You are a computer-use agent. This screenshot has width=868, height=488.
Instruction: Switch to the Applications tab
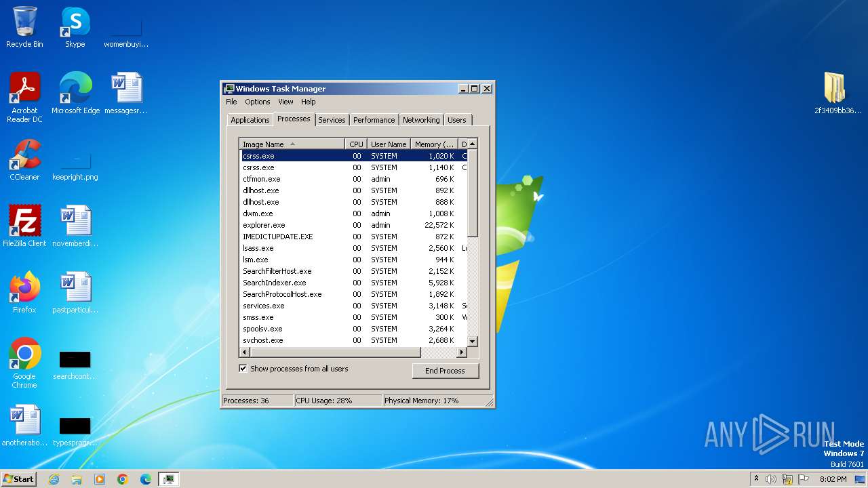tap(250, 120)
